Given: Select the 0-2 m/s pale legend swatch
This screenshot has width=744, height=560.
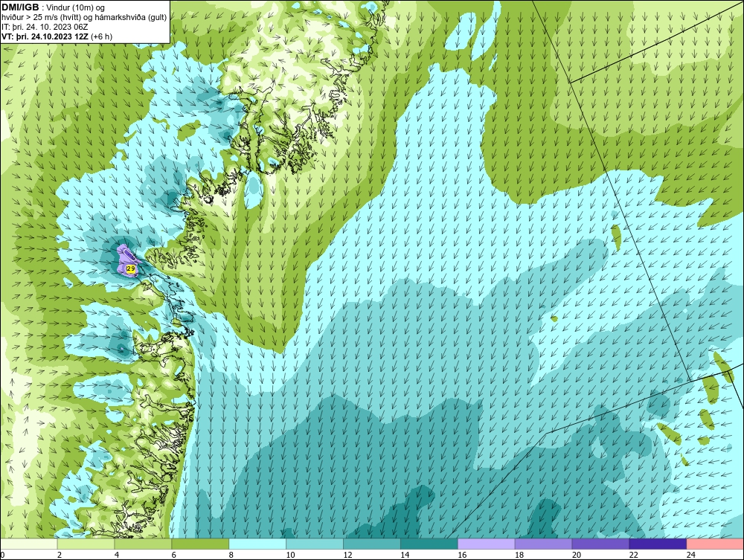Looking at the screenshot, I should coord(29,544).
